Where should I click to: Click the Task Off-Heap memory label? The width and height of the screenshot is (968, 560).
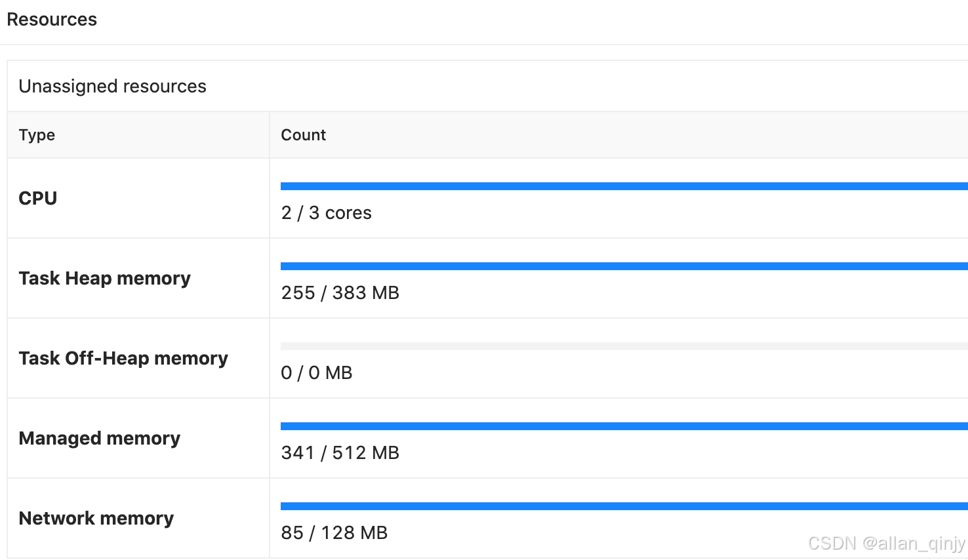coord(123,358)
